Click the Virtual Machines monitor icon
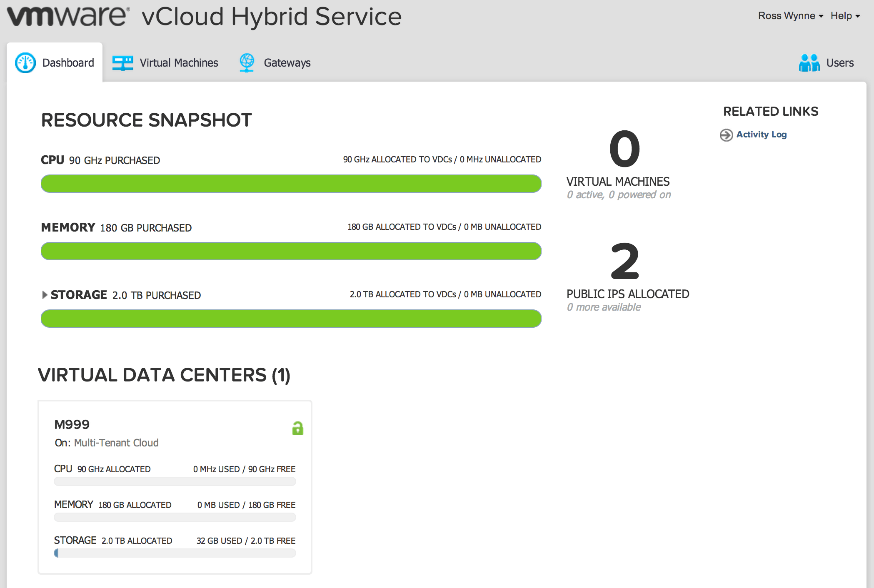 122,63
